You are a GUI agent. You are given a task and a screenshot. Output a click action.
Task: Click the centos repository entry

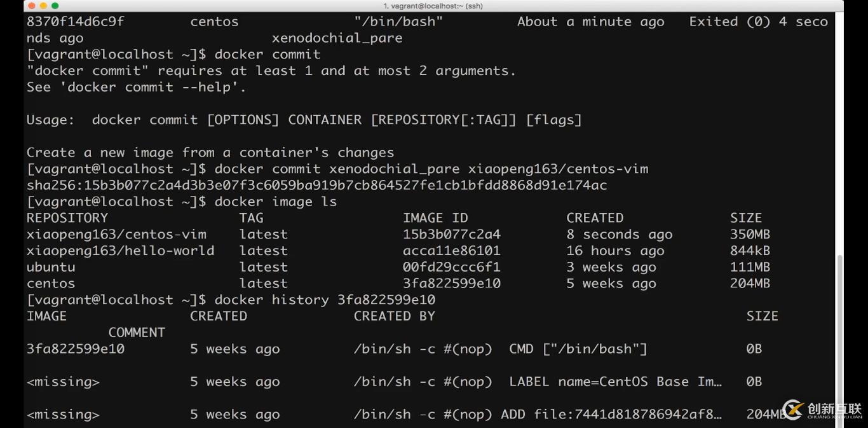(x=50, y=284)
